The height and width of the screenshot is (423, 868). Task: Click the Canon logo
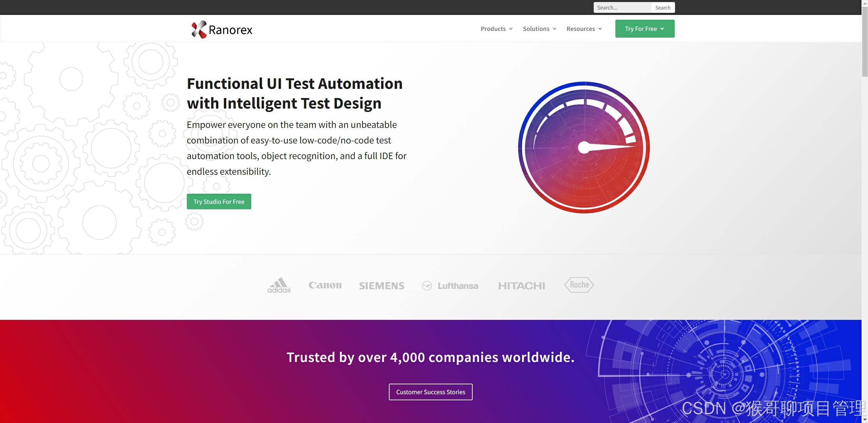(x=325, y=285)
